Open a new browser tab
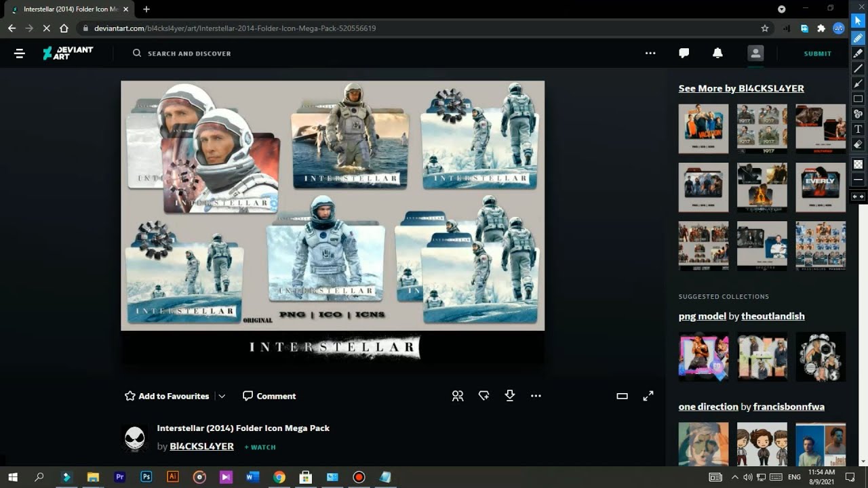Image resolution: width=868 pixels, height=488 pixels. (146, 9)
